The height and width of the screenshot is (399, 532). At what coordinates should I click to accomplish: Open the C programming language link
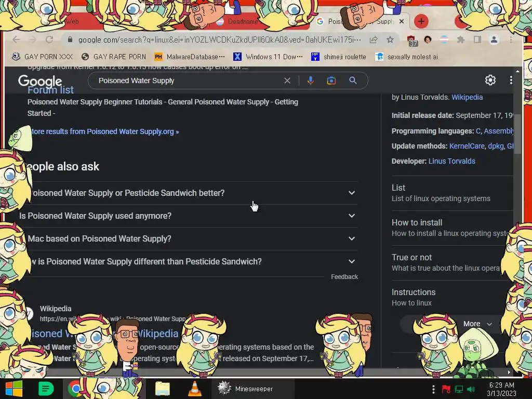[478, 131]
